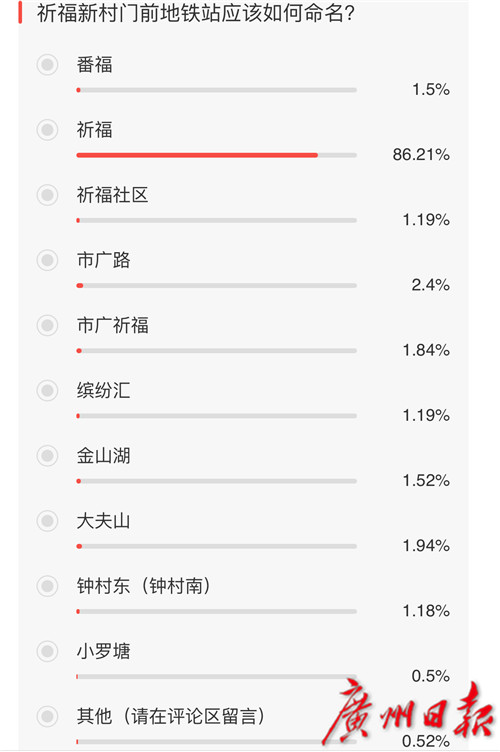The height and width of the screenshot is (752, 500).
Task: Pick the 大夫山 radio option
Action: [47, 521]
